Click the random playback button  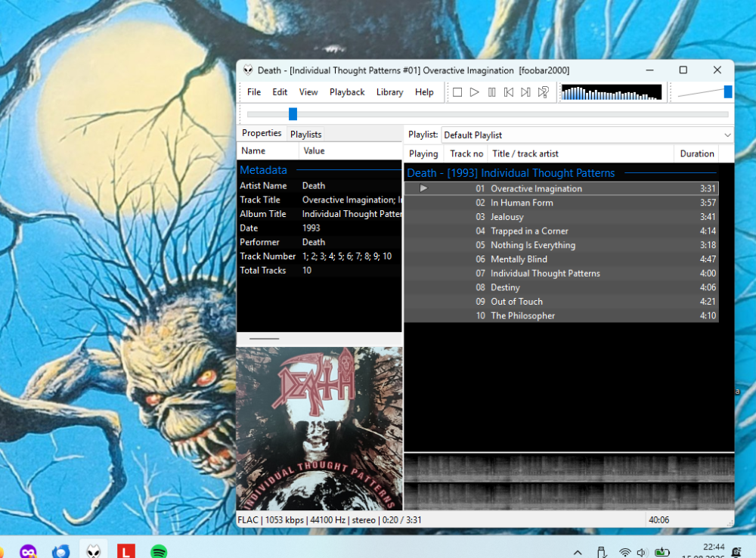click(x=544, y=92)
